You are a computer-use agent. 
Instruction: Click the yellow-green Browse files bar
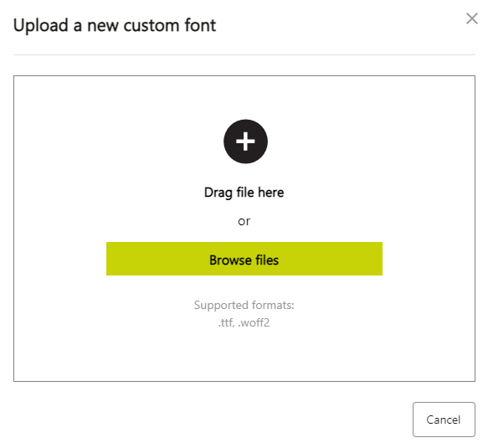244,259
